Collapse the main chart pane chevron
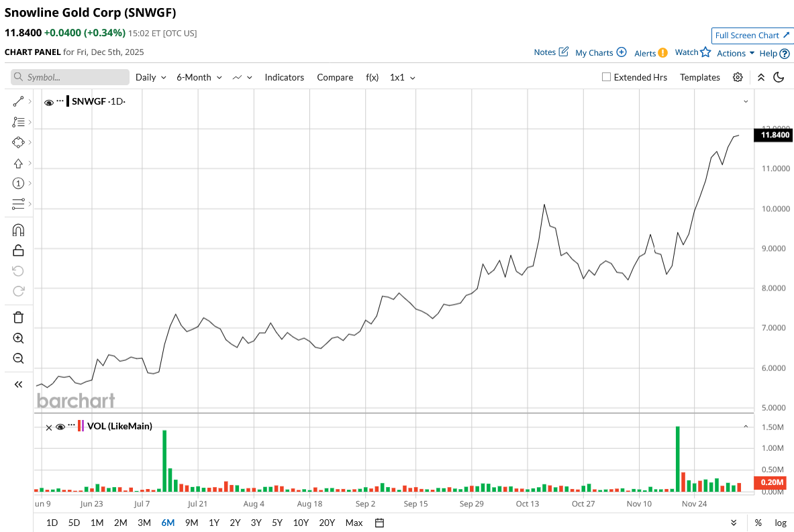The image size is (794, 532). [746, 102]
